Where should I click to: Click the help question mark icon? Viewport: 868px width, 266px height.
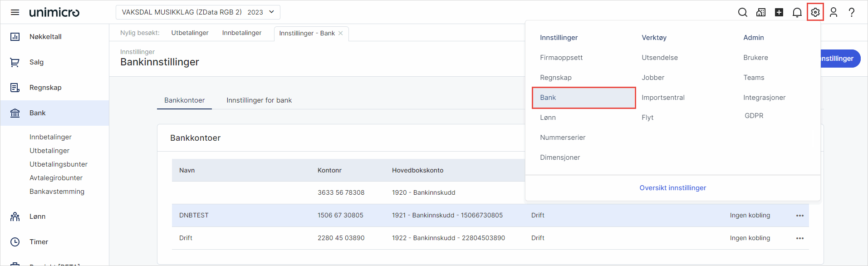pos(852,12)
